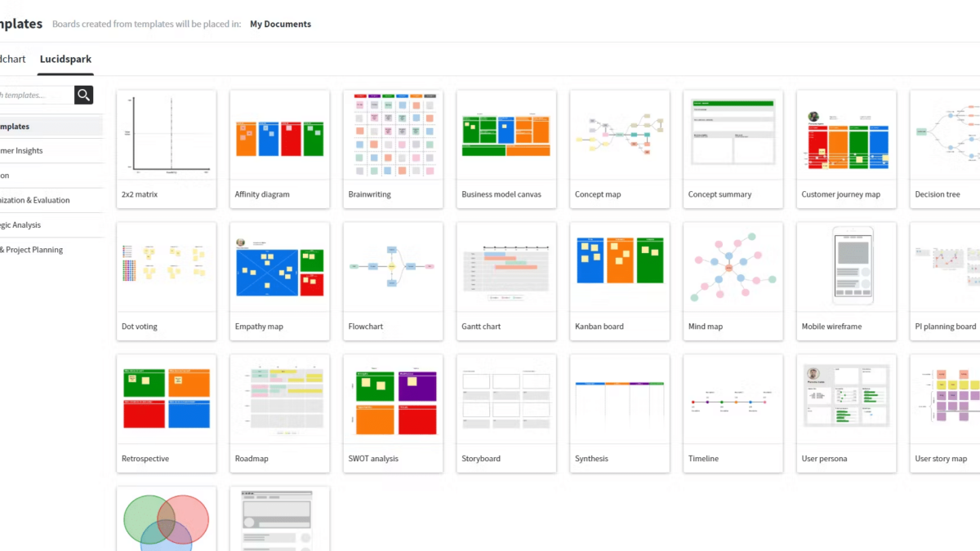Pick the Mobile wireframe template
980x551 pixels.
[846, 281]
